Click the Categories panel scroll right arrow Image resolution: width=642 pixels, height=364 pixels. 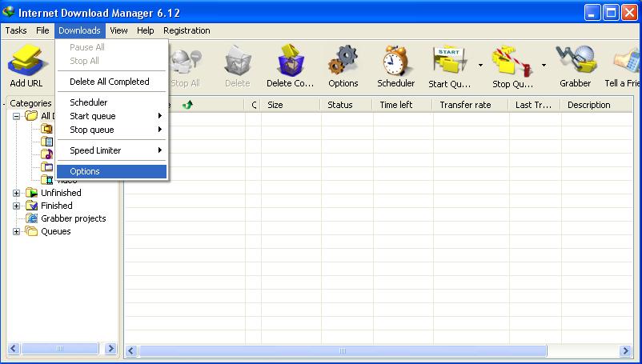pos(110,349)
